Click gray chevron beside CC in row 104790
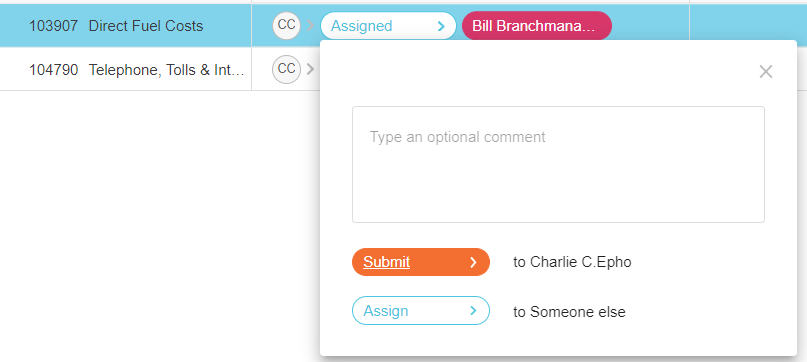The image size is (807, 362). (x=310, y=69)
